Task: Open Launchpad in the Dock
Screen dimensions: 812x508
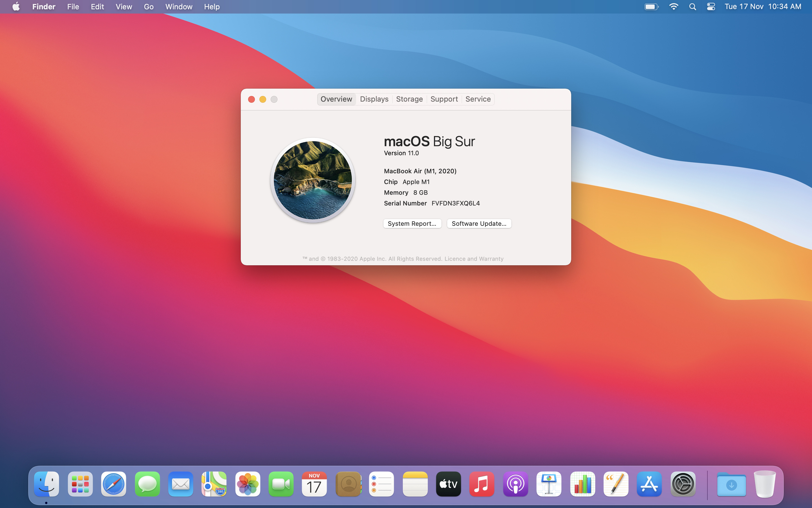Action: 80,484
